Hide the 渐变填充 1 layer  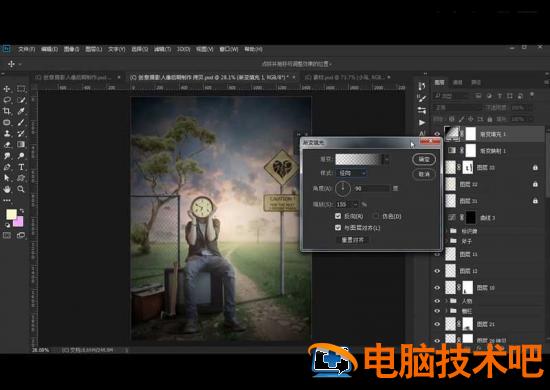437,134
